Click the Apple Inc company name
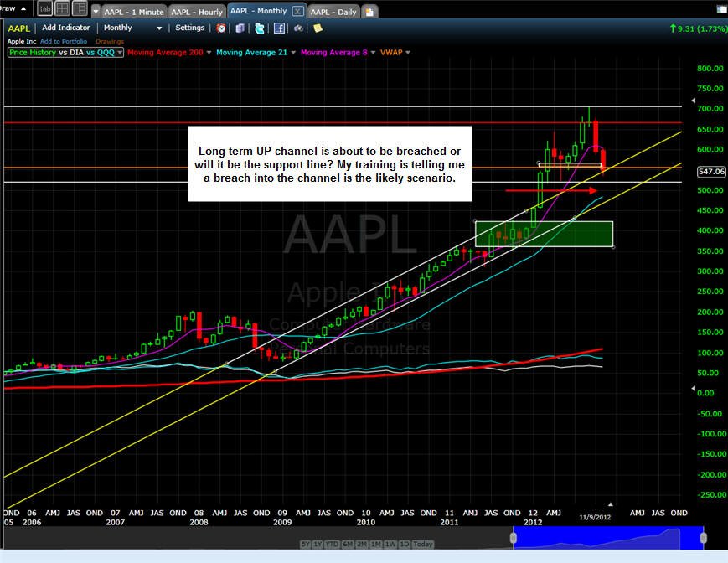 21,41
